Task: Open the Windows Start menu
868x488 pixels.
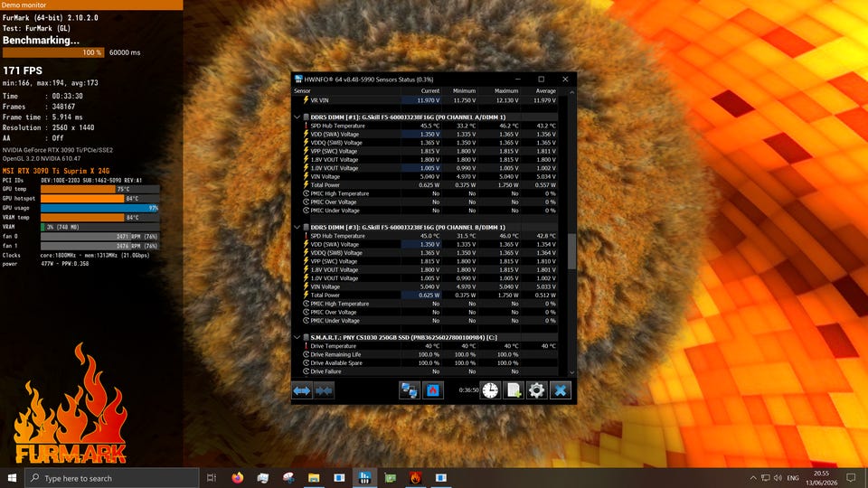Action: tap(12, 477)
